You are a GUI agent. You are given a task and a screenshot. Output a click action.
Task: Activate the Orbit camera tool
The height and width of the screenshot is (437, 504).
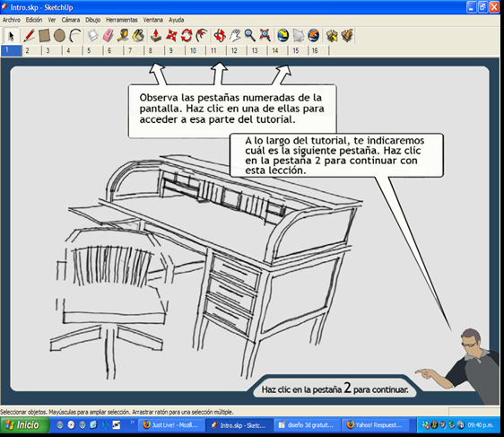click(x=220, y=35)
